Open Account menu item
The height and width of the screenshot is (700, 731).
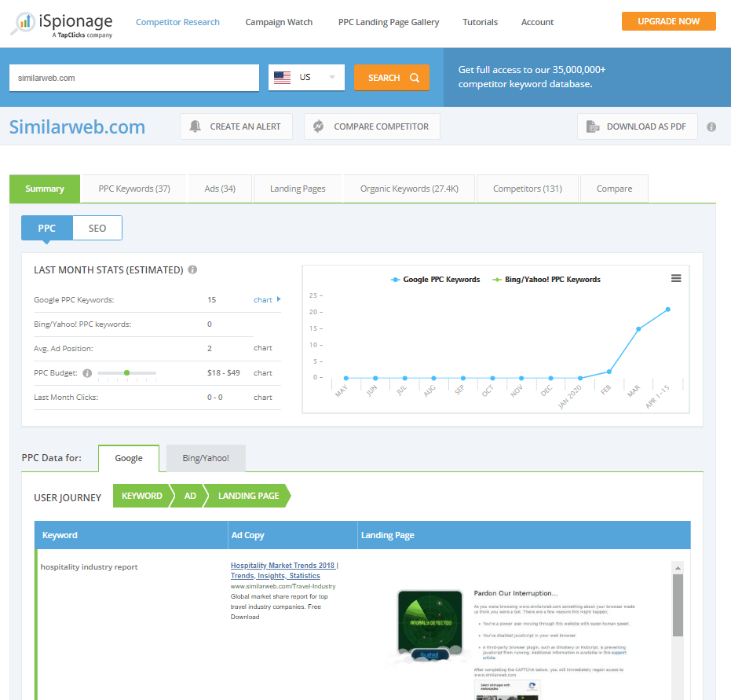538,22
